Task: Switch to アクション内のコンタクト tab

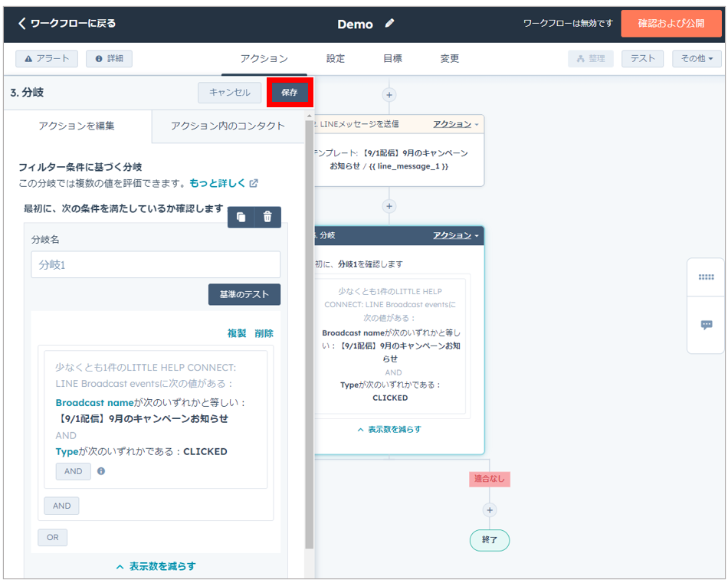Action: [228, 126]
